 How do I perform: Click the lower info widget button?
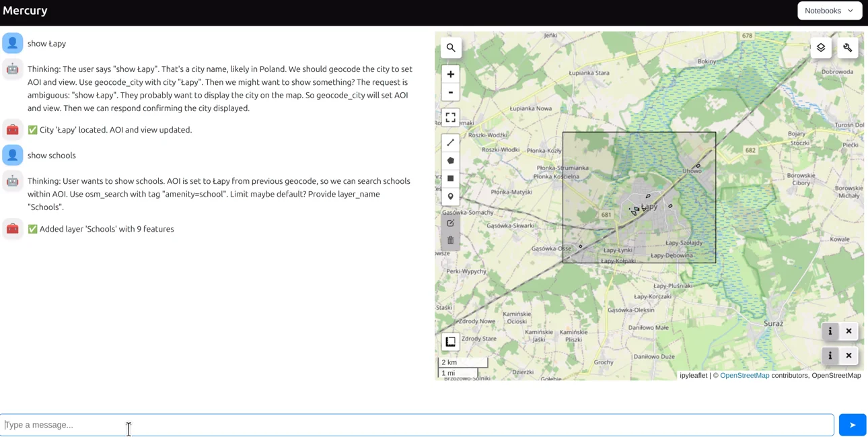coord(830,356)
